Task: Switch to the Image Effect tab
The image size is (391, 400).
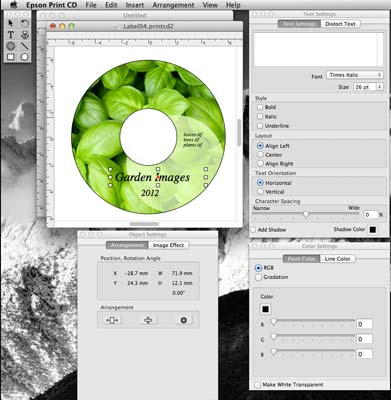Action: pos(168,245)
